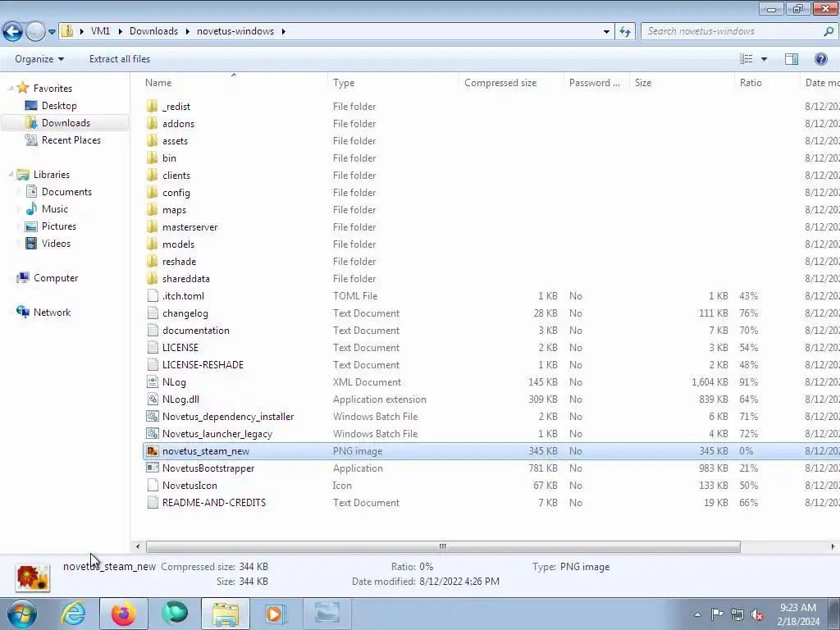Select Computer in navigation pane
This screenshot has width=840, height=630.
coord(56,277)
